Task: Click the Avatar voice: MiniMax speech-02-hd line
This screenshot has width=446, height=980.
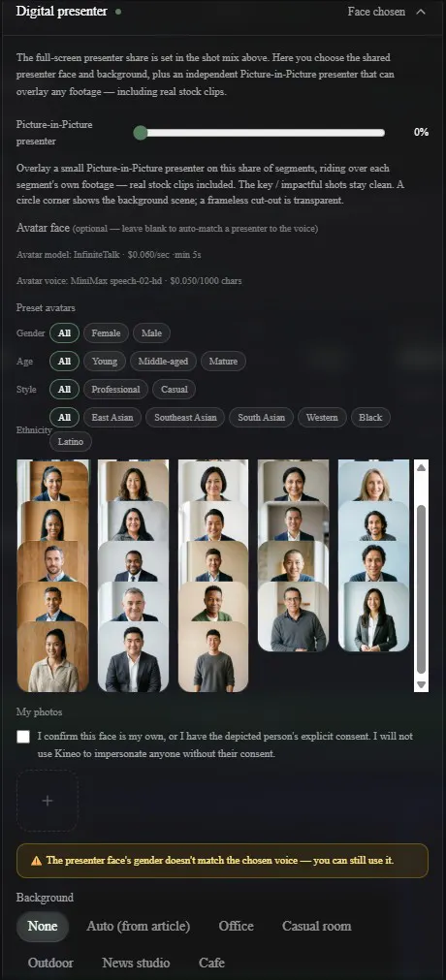Action: click(x=129, y=281)
